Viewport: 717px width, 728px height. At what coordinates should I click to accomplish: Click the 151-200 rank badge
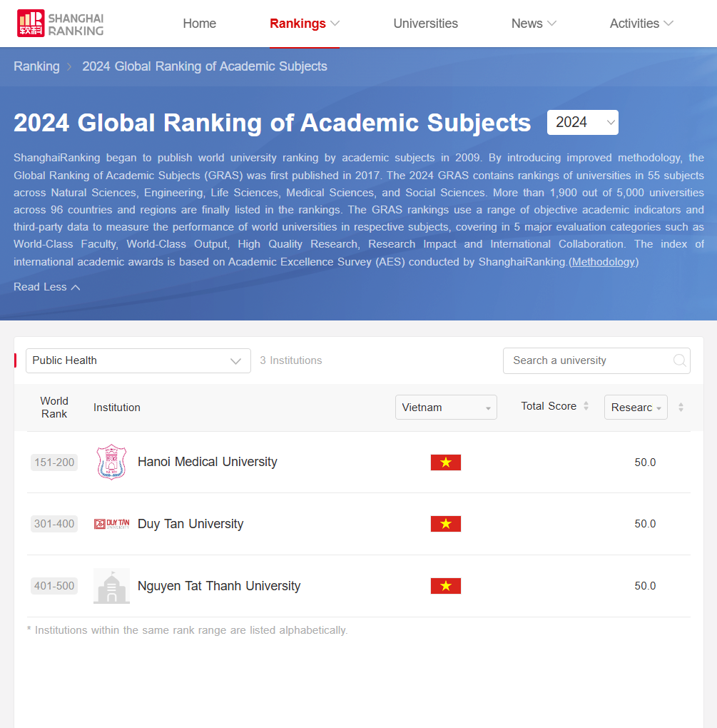pyautogui.click(x=54, y=462)
